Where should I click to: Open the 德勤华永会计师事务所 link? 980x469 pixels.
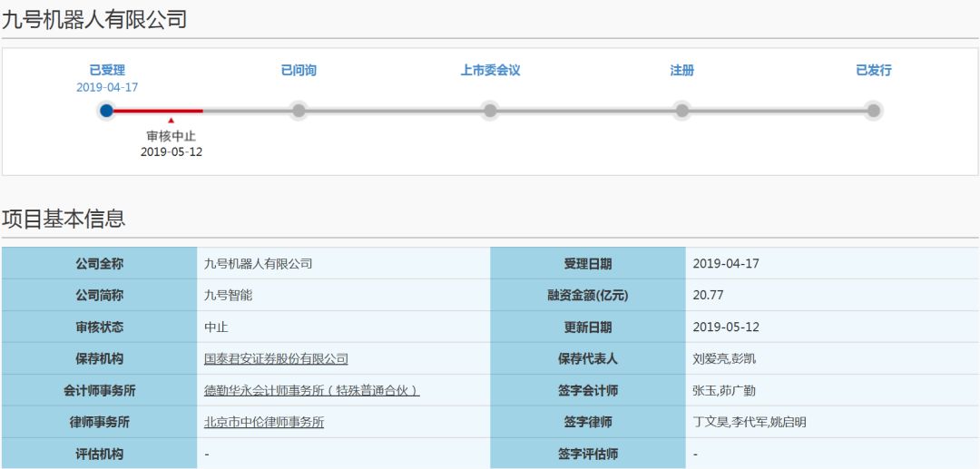(x=312, y=391)
